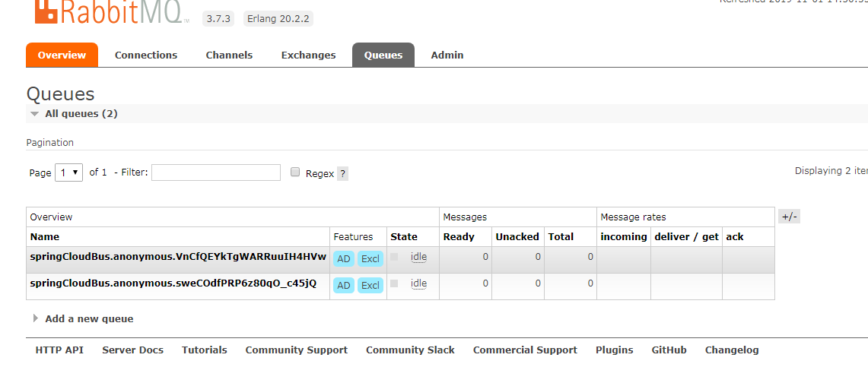Click the Queues page heading
The width and height of the screenshot is (868, 383).
pos(60,94)
